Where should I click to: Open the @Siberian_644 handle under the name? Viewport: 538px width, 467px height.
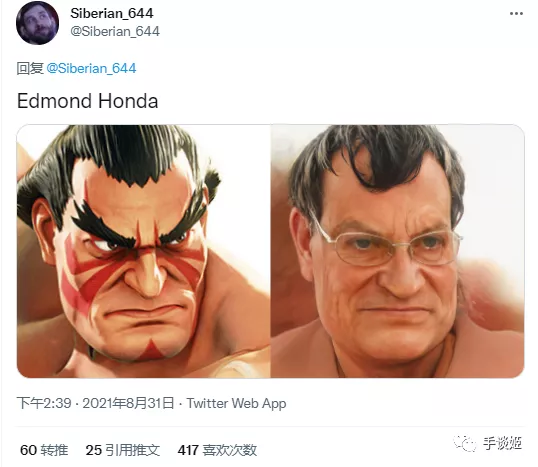[x=115, y=31]
